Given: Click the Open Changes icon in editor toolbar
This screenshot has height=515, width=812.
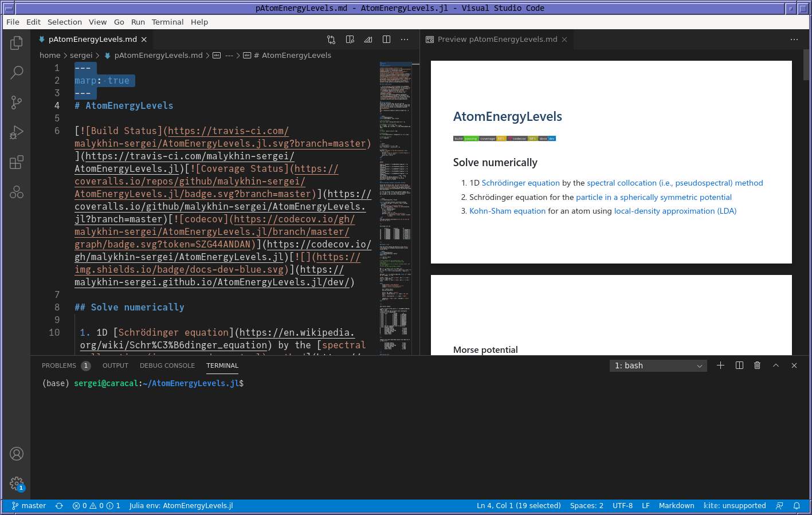Looking at the screenshot, I should click(331, 40).
